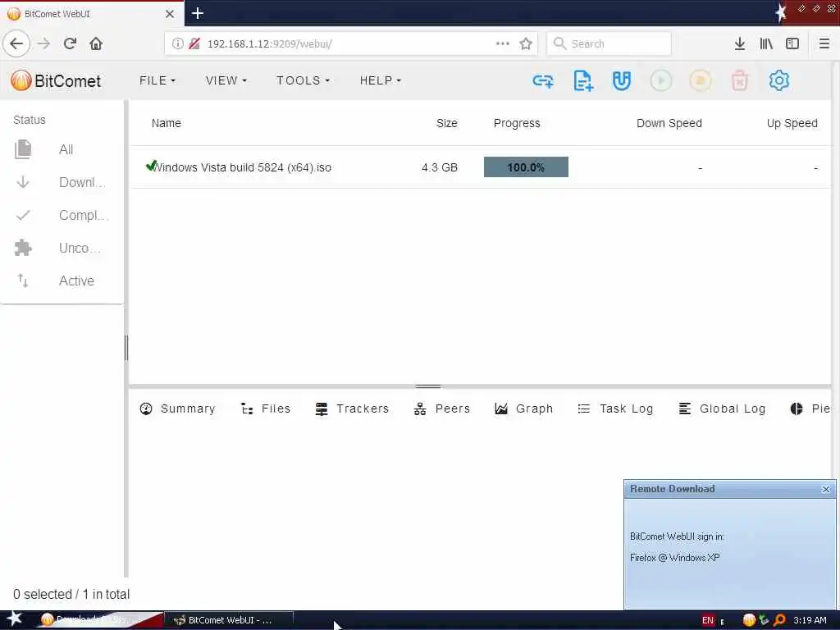
Task: Open the HELP dropdown menu
Action: [x=381, y=80]
